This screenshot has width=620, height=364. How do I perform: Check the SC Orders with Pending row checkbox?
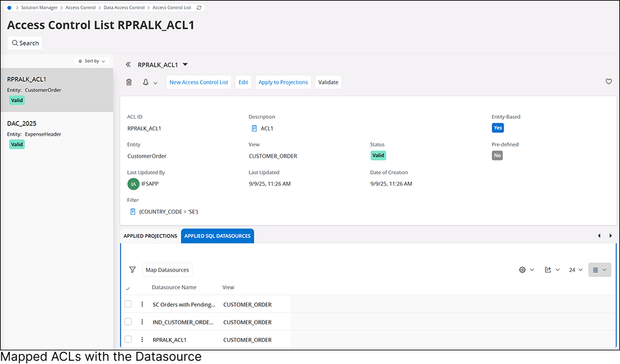pyautogui.click(x=128, y=304)
